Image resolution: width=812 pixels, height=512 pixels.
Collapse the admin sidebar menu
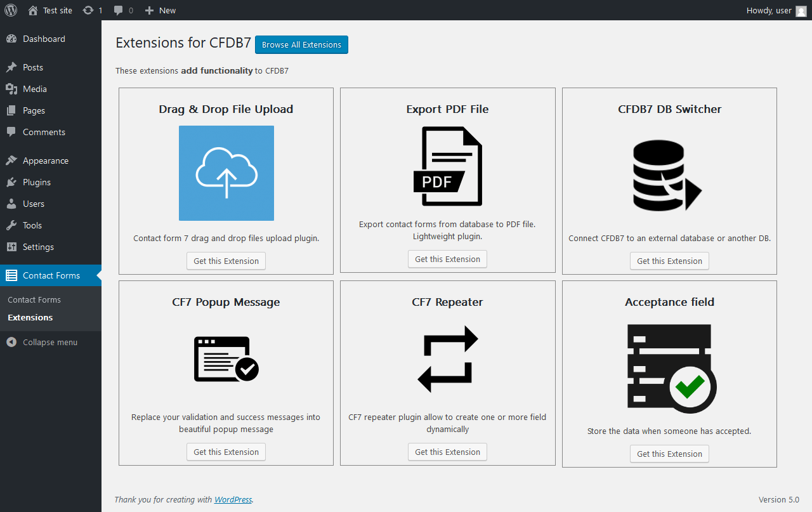click(51, 342)
